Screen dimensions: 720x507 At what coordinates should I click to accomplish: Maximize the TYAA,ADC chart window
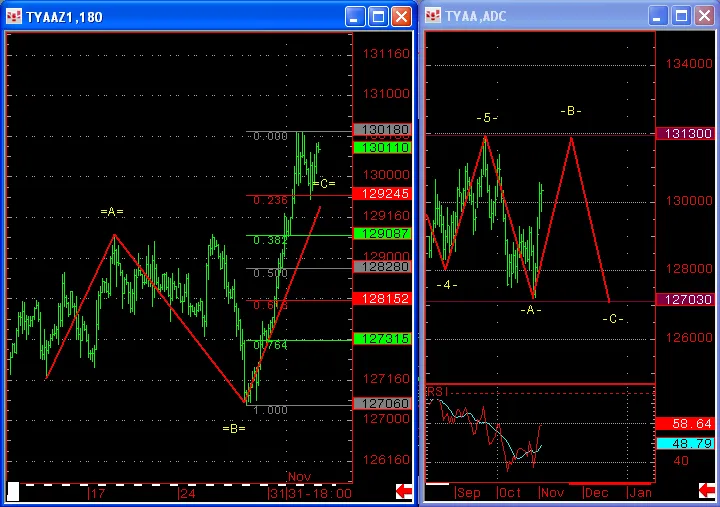tap(680, 17)
